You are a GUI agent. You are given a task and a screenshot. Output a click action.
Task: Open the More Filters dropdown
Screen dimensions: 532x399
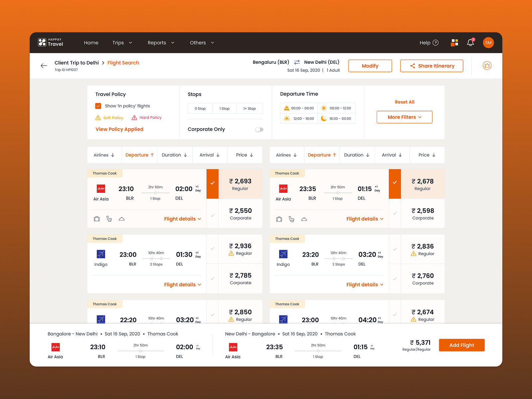404,117
